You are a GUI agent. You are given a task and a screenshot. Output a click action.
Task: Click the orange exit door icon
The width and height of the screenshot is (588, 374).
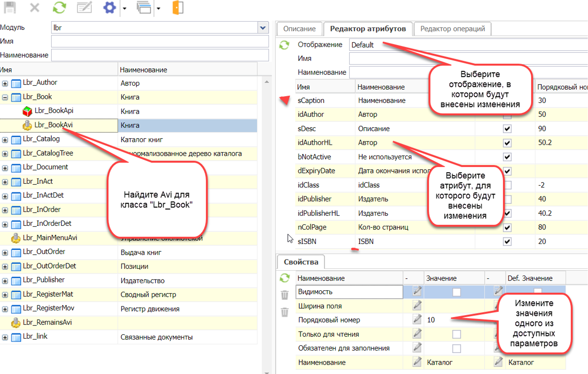coord(178,7)
